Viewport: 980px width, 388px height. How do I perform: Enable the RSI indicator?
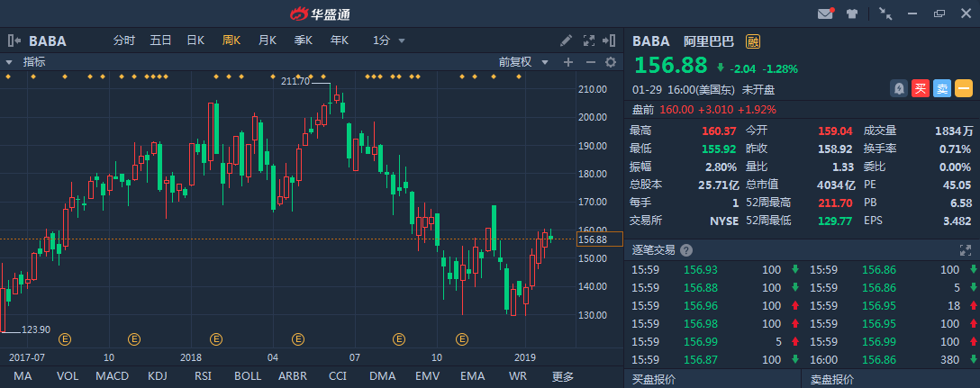pyautogui.click(x=203, y=376)
